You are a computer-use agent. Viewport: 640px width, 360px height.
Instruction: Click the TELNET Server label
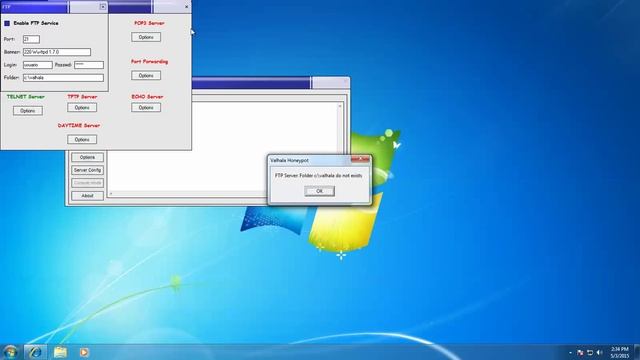[x=26, y=97]
